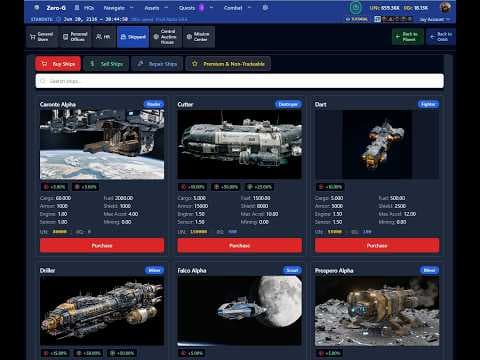Click the green Back to Planet button
The image size is (480, 360).
(x=408, y=37)
